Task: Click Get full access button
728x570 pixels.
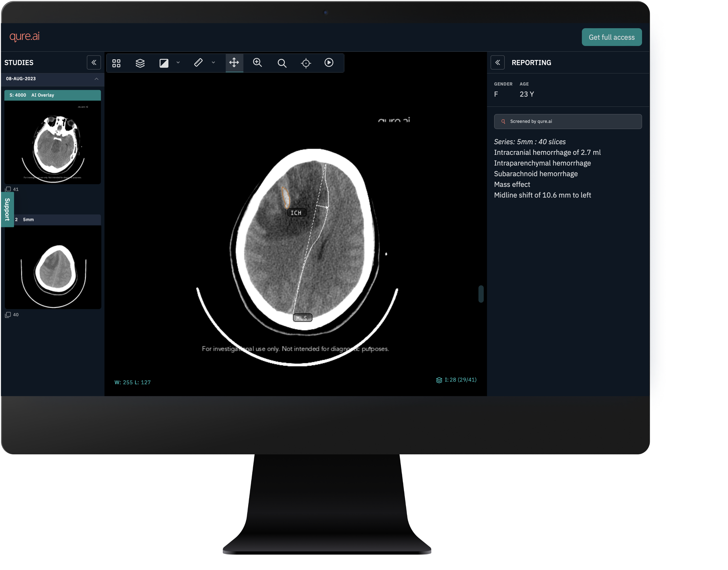Action: (612, 37)
